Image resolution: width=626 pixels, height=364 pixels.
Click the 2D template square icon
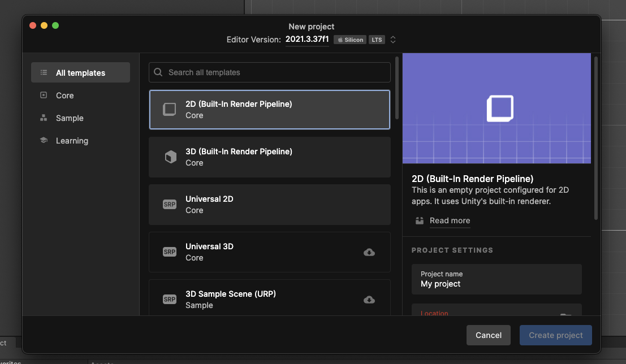[x=169, y=109]
